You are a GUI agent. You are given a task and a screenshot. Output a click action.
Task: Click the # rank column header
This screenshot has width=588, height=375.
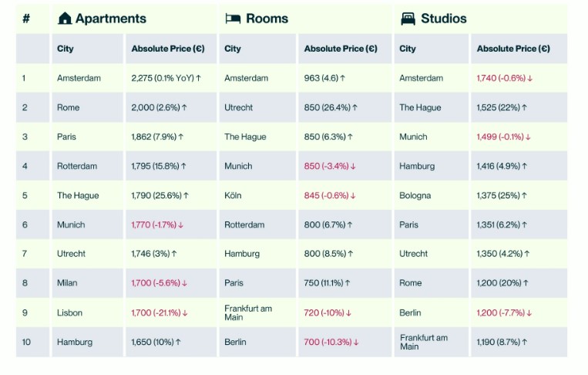click(x=26, y=19)
